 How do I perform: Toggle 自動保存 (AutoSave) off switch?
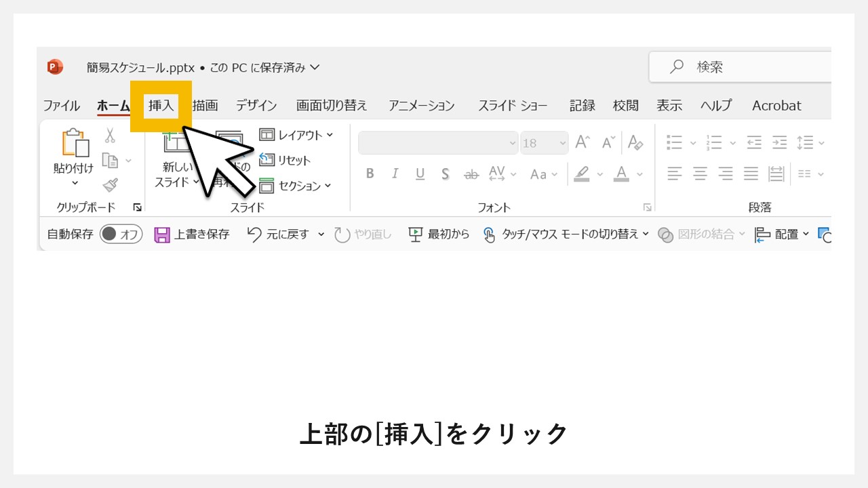point(121,234)
